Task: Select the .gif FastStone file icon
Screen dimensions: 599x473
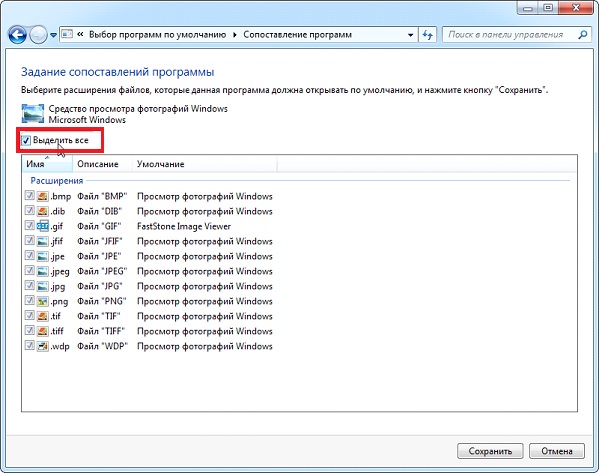Action: tap(43, 226)
